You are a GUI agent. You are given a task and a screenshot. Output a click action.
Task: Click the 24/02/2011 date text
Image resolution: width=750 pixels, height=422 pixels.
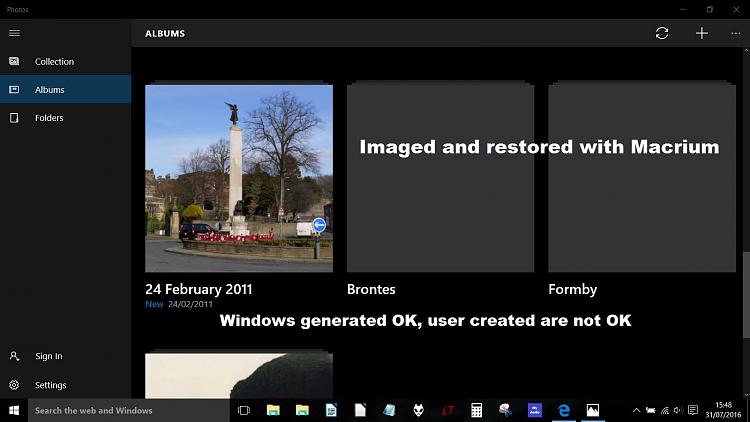pos(190,304)
